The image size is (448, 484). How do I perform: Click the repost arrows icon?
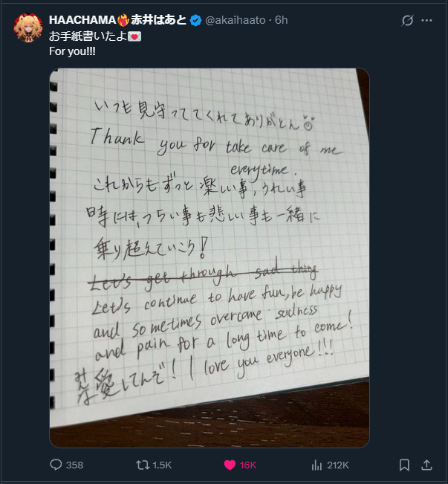[143, 465]
